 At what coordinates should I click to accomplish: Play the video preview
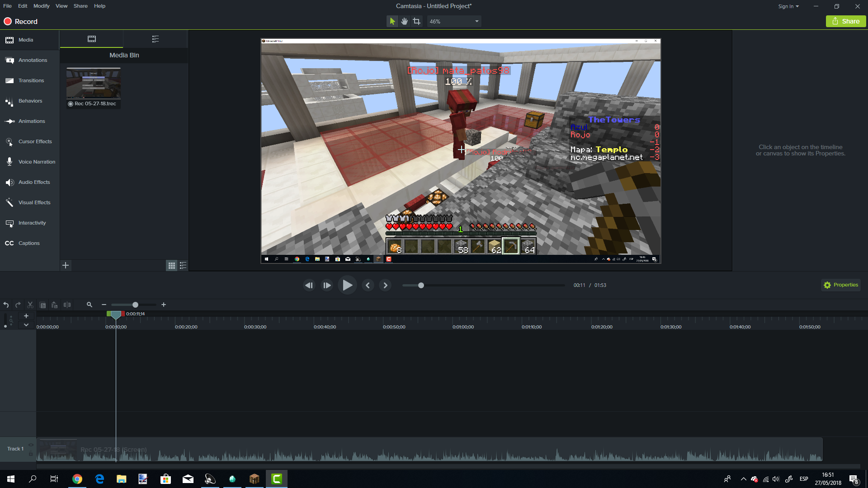pyautogui.click(x=347, y=285)
